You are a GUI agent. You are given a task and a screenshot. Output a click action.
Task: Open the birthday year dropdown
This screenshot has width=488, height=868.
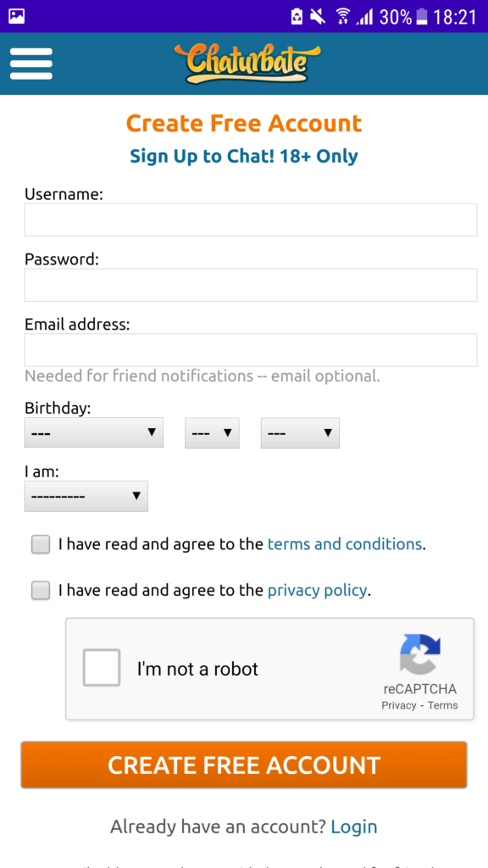(300, 432)
